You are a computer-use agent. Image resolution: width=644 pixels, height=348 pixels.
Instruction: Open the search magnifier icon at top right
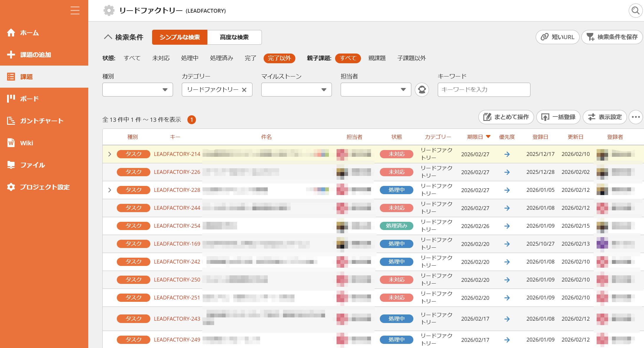point(635,11)
